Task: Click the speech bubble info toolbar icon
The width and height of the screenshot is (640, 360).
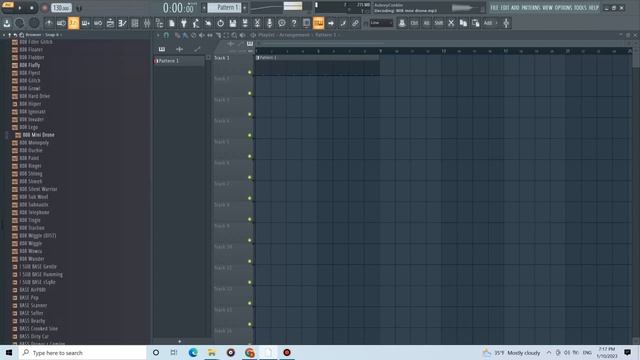Action: point(282,23)
